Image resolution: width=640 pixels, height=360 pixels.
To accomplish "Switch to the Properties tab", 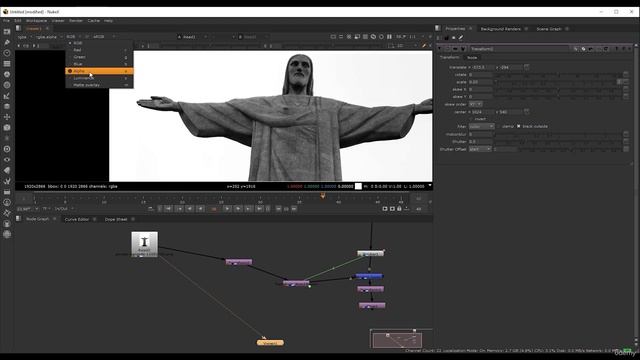I will pyautogui.click(x=455, y=29).
